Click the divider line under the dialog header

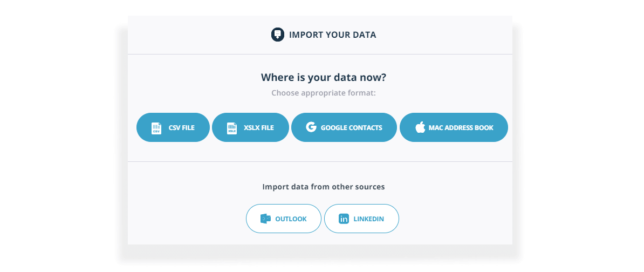pyautogui.click(x=320, y=54)
